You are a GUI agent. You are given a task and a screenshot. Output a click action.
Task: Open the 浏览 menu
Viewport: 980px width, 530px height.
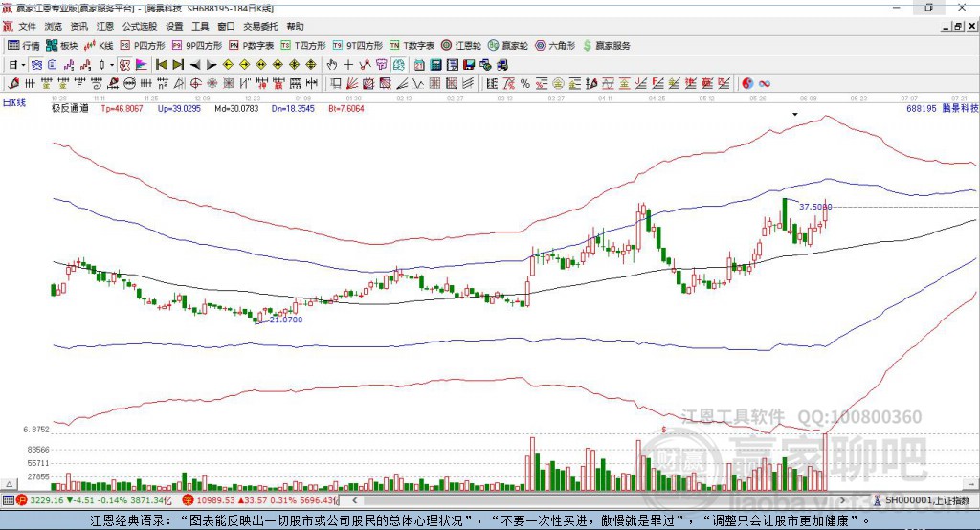pyautogui.click(x=54, y=26)
